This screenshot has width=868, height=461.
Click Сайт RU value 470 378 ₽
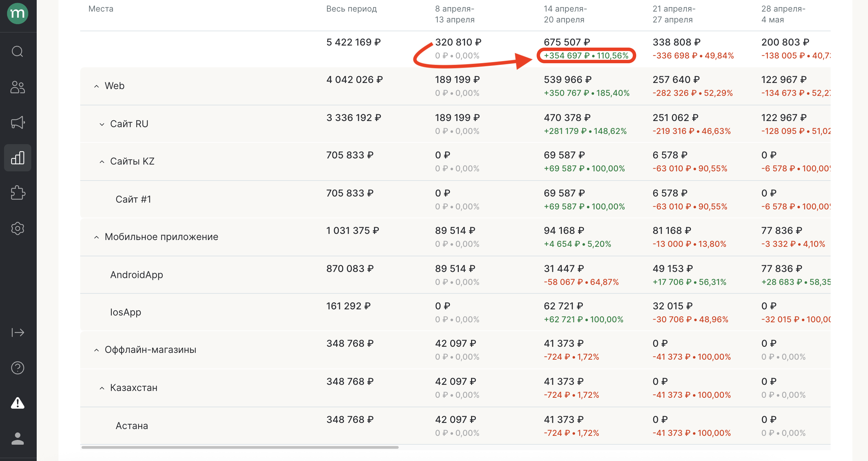(567, 118)
